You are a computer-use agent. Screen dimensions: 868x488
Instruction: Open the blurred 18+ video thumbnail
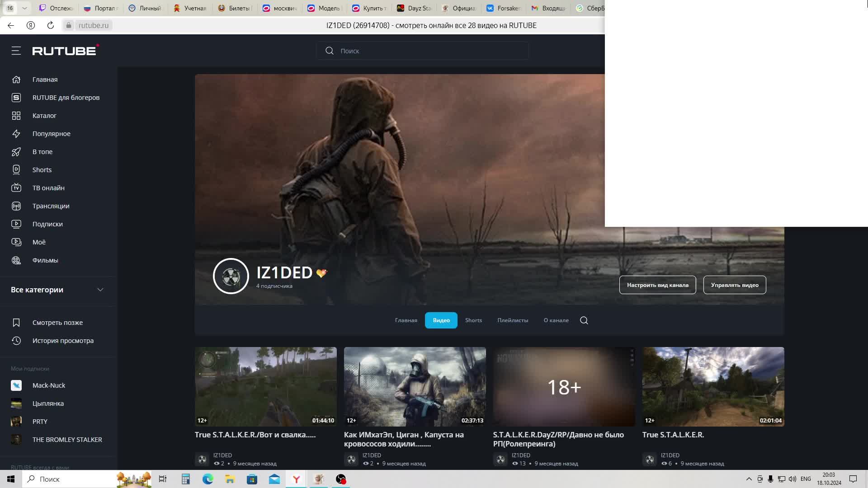point(564,387)
